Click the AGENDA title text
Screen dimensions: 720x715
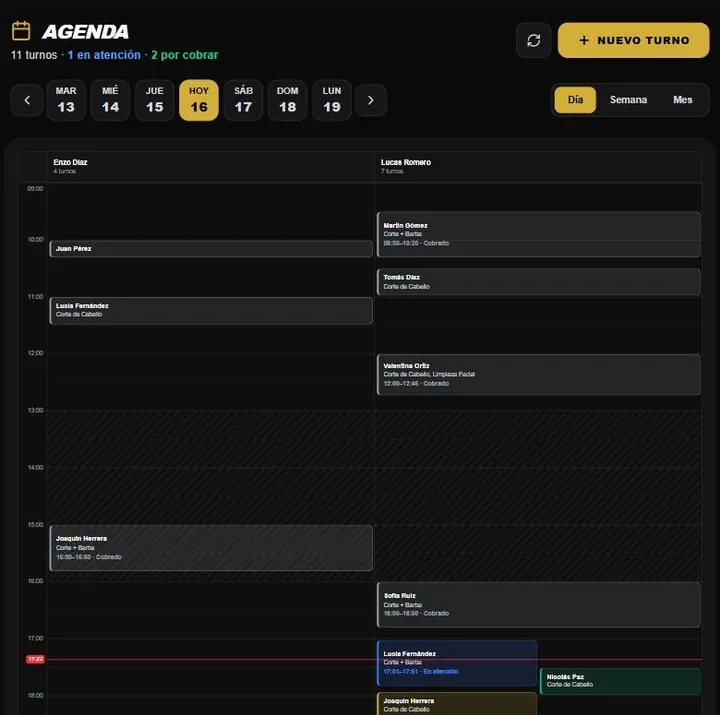85,32
